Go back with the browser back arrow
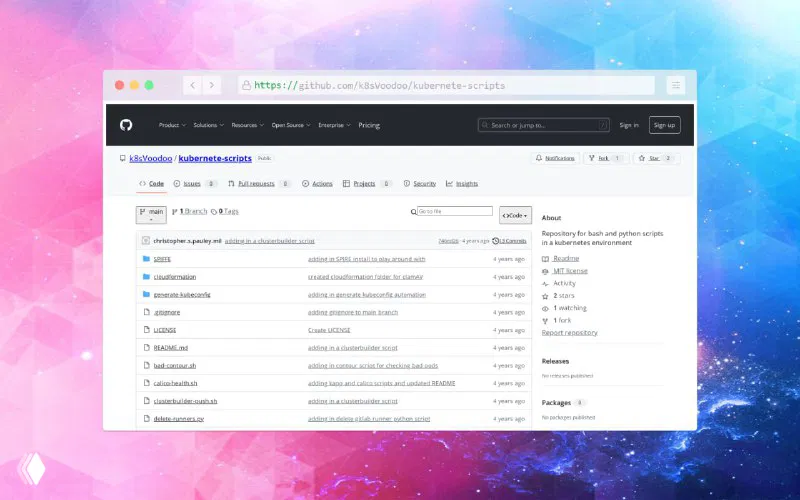The image size is (800, 500). pyautogui.click(x=192, y=85)
